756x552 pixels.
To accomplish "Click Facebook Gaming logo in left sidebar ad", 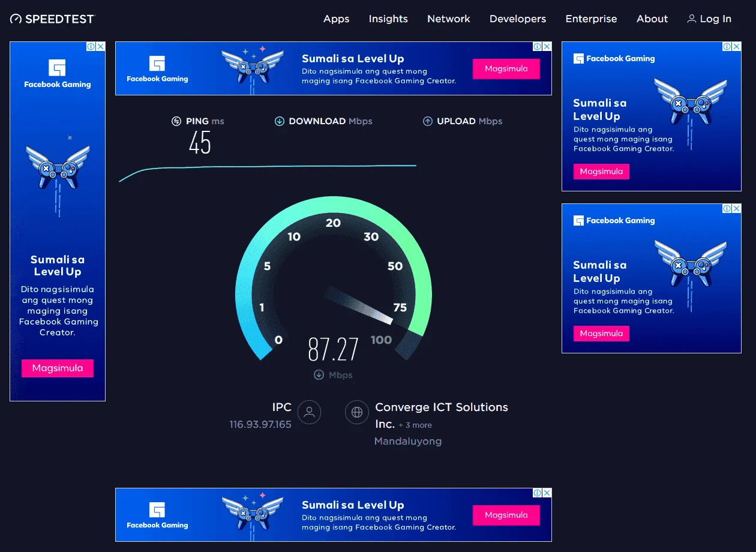I will point(58,74).
